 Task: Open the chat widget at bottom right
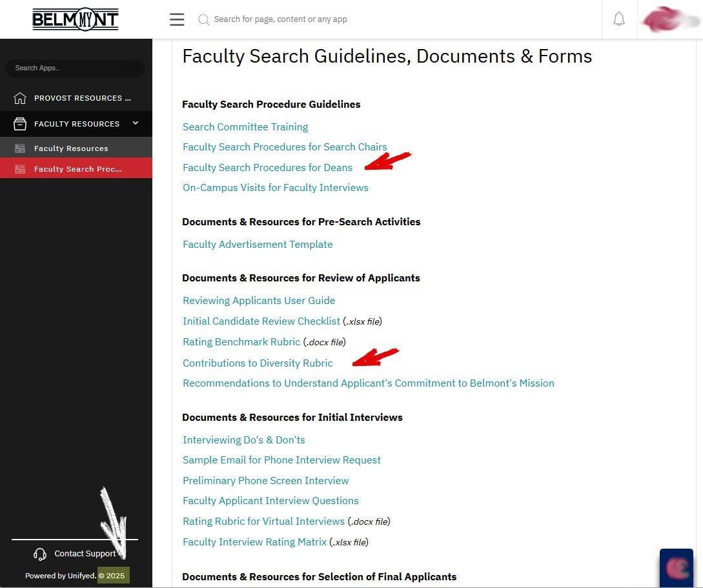point(677,568)
